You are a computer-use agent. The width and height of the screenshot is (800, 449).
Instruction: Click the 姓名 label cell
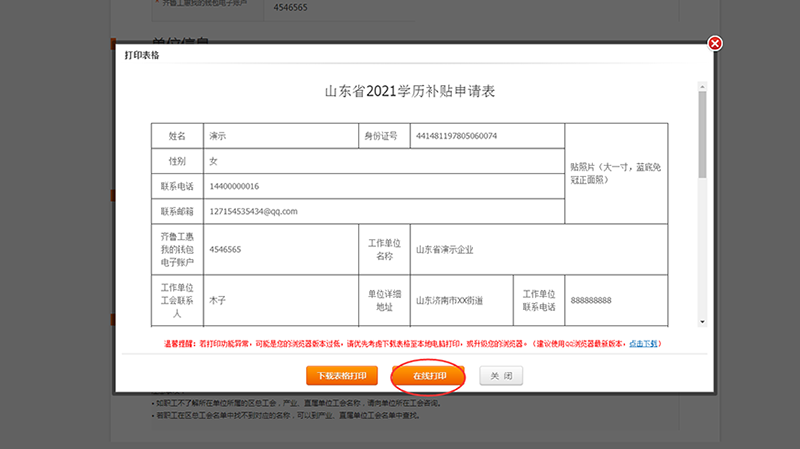coord(177,136)
